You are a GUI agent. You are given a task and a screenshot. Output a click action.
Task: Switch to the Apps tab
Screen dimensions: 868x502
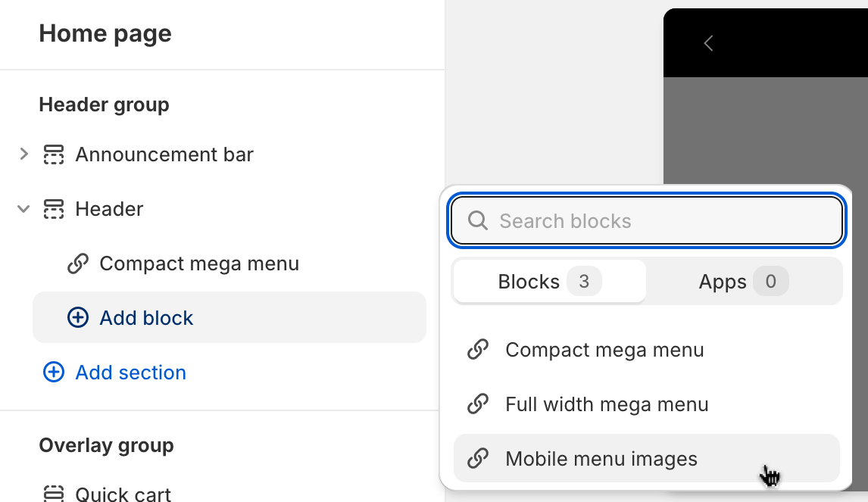pyautogui.click(x=743, y=282)
